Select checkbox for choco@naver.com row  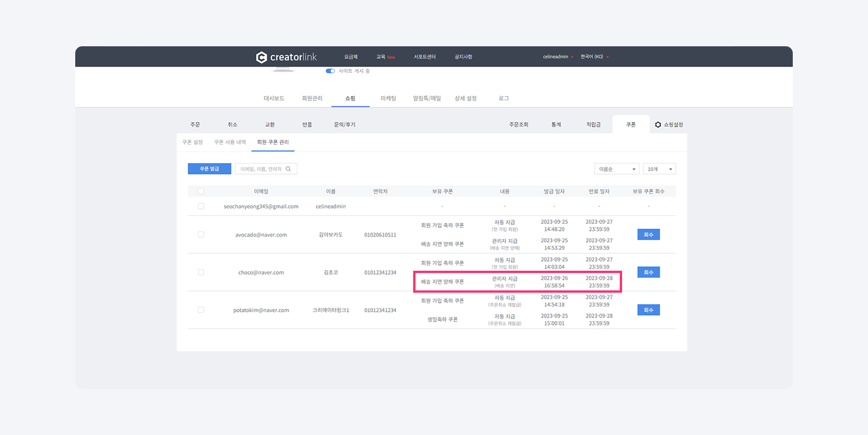click(201, 272)
